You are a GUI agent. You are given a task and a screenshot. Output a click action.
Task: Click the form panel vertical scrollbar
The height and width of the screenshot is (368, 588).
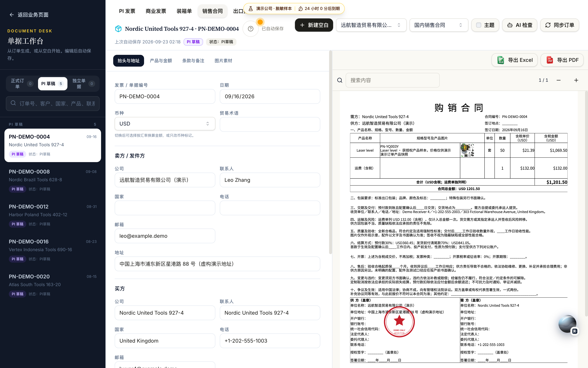[330, 152]
